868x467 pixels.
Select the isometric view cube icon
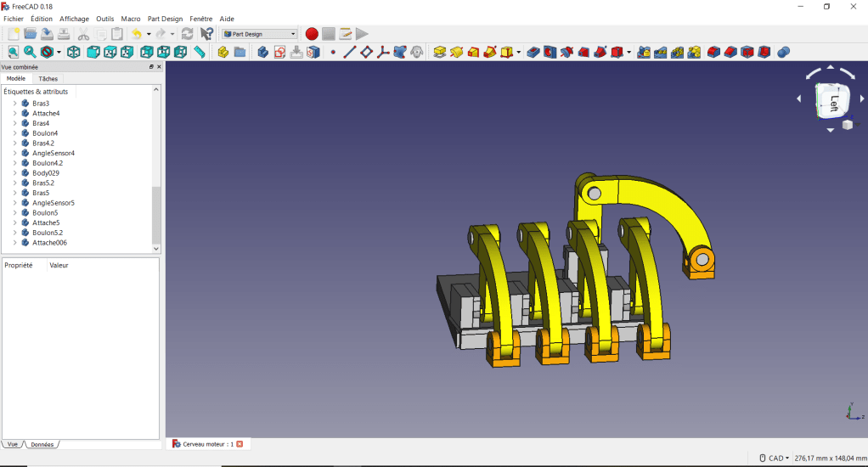[74, 53]
